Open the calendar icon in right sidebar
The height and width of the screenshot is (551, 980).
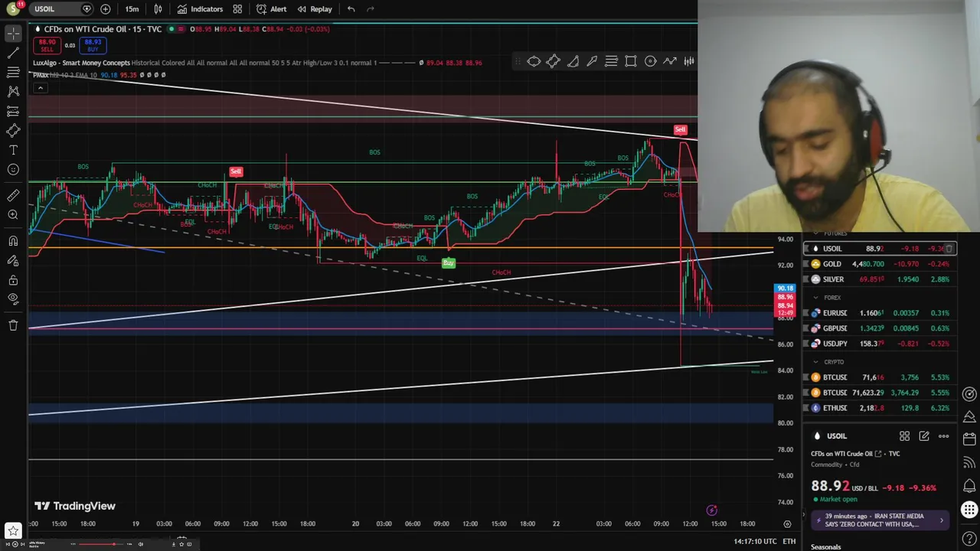(969, 439)
